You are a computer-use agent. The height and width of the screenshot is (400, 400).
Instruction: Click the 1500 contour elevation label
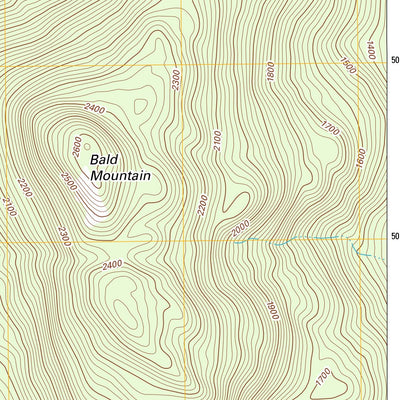[348, 65]
